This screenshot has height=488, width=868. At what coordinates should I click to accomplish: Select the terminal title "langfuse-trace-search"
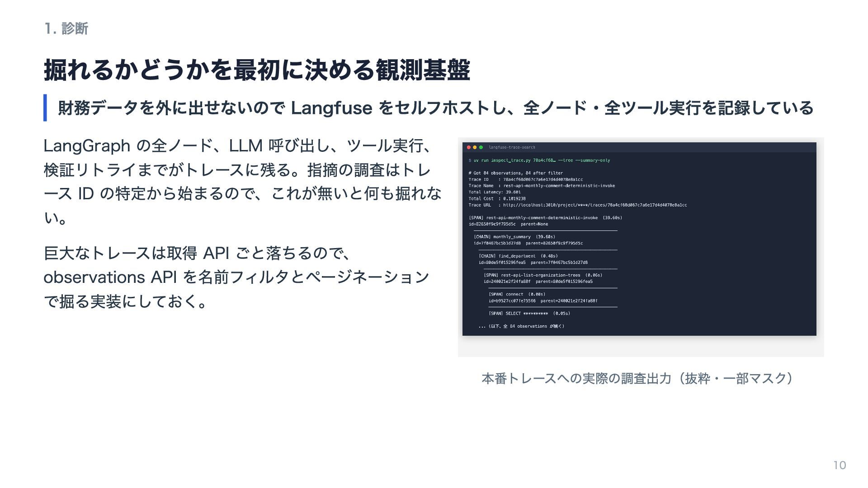(x=512, y=147)
